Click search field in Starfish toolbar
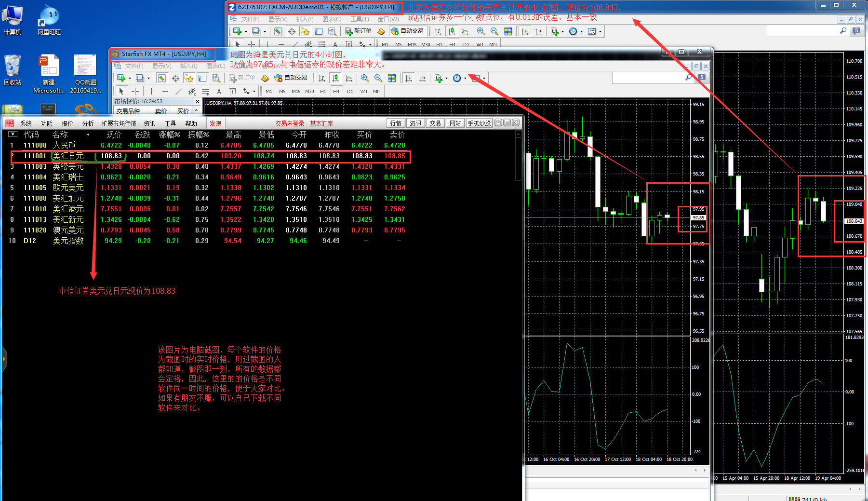This screenshot has width=868, height=501. [653, 77]
